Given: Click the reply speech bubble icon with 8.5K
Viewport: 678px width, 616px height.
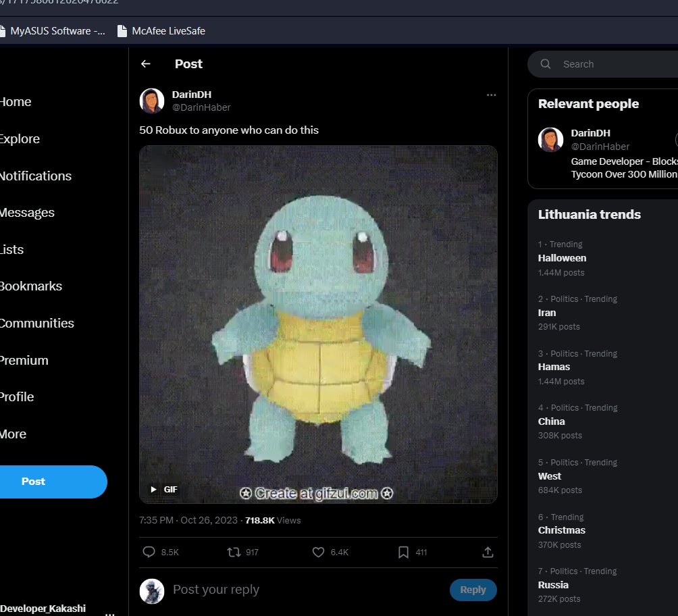Looking at the screenshot, I should 149,552.
